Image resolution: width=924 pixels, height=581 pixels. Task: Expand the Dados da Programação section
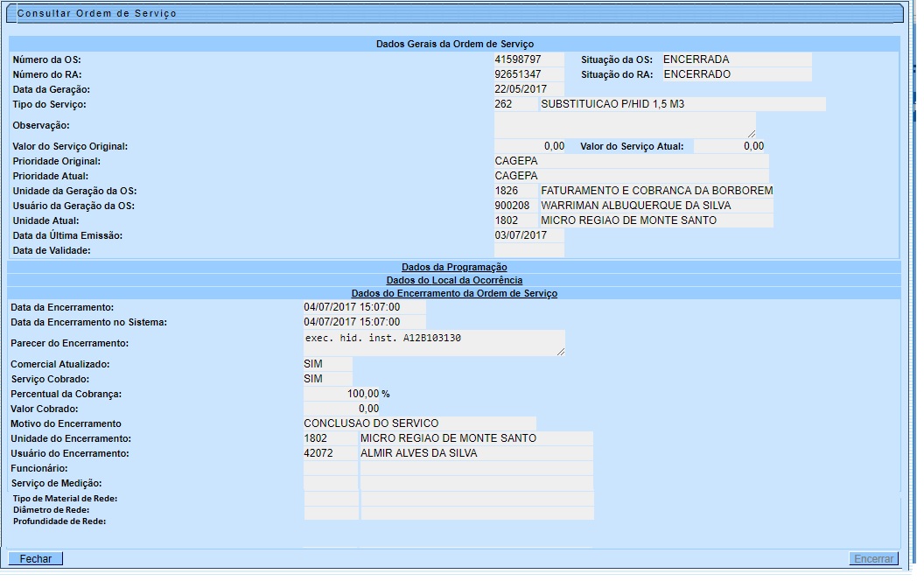click(x=454, y=267)
